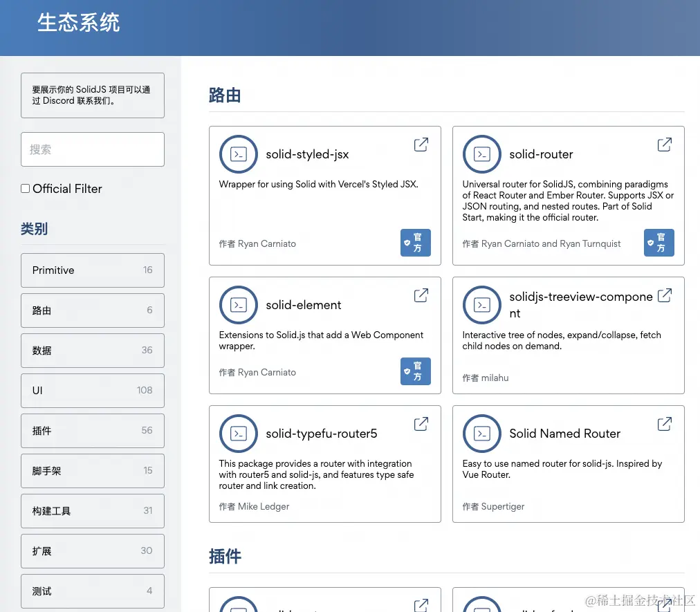Viewport: 700px width, 612px height.
Task: Select the 插件 category filter
Action: click(x=92, y=431)
